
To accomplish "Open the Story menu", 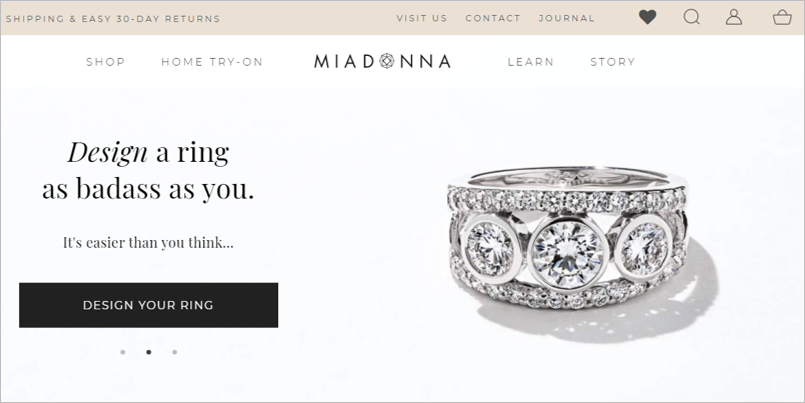I will pos(612,62).
